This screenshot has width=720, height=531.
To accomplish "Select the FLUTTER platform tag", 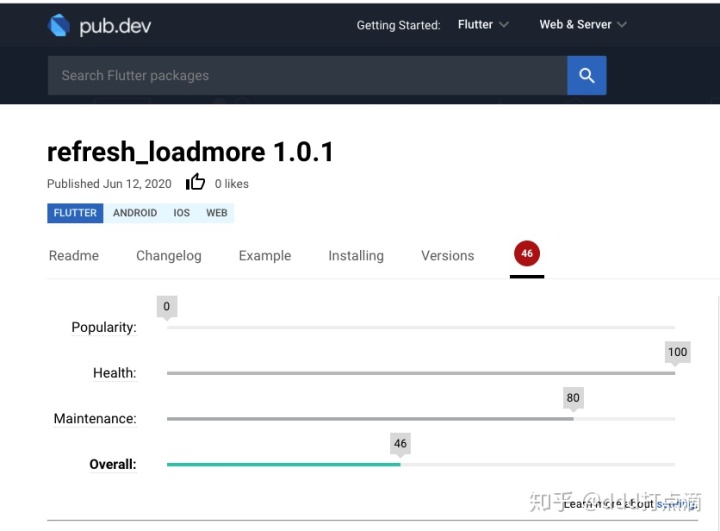I will coord(75,213).
